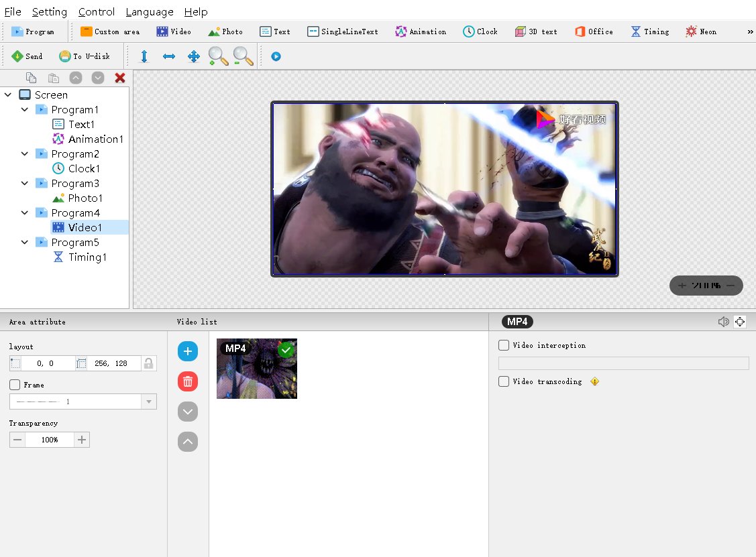The height and width of the screenshot is (557, 756).
Task: Paste the item in the tree panel
Action: 54,78
